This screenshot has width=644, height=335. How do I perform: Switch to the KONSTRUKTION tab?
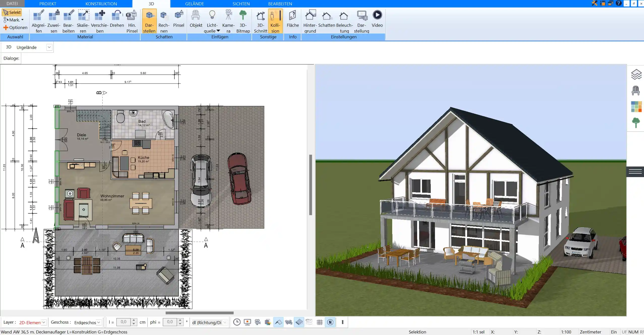(101, 4)
